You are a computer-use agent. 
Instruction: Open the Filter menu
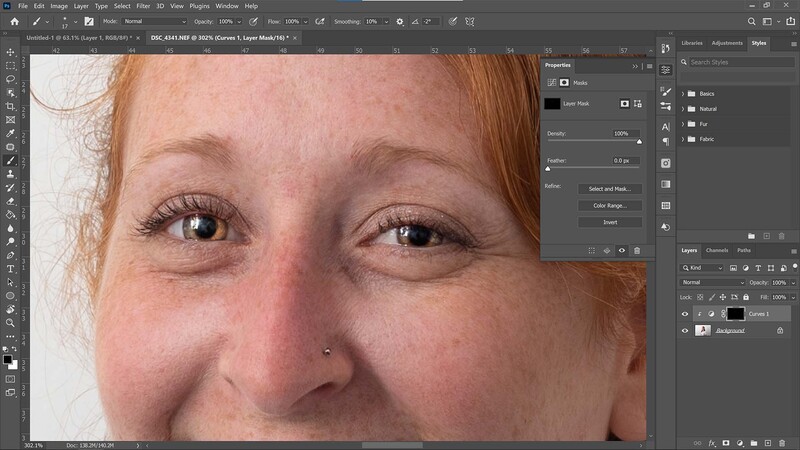point(143,6)
